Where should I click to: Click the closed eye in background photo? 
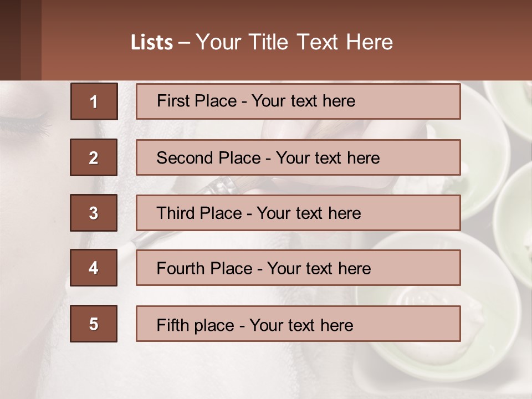pyautogui.click(x=30, y=117)
